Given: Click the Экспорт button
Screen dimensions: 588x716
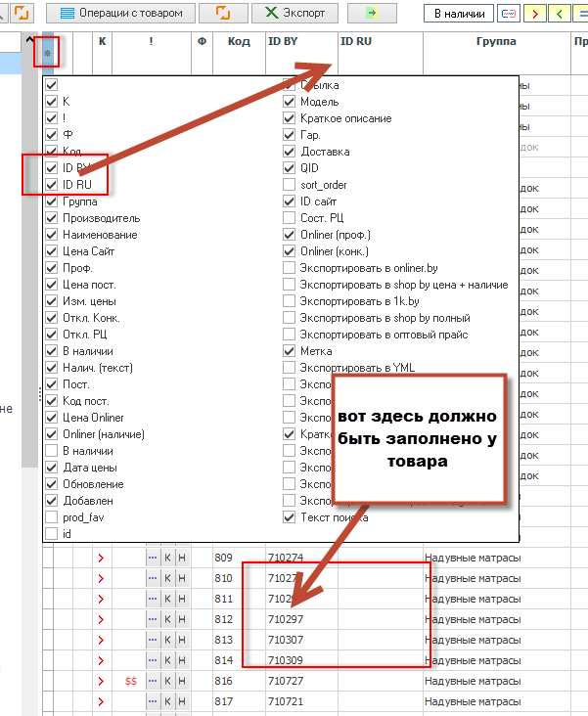Looking at the screenshot, I should pyautogui.click(x=294, y=13).
